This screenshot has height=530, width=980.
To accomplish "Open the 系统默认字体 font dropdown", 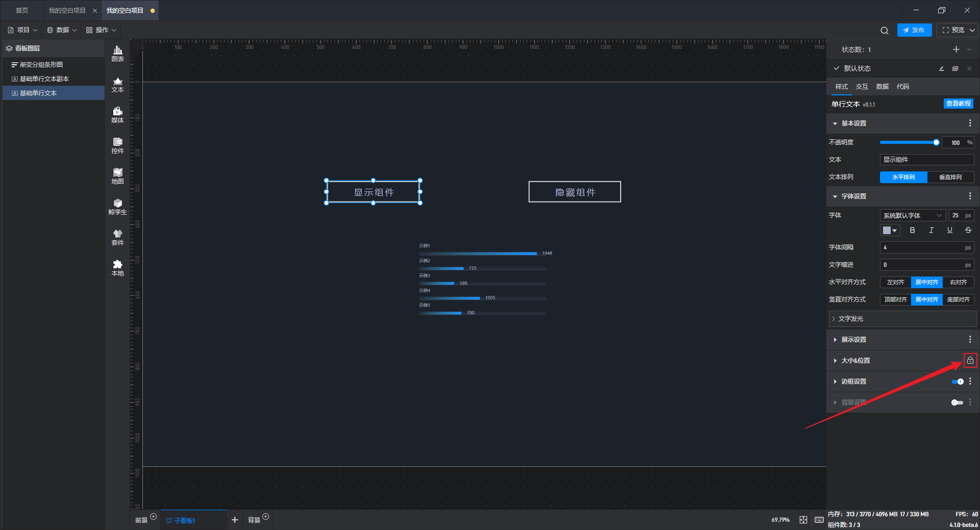I will pyautogui.click(x=913, y=215).
